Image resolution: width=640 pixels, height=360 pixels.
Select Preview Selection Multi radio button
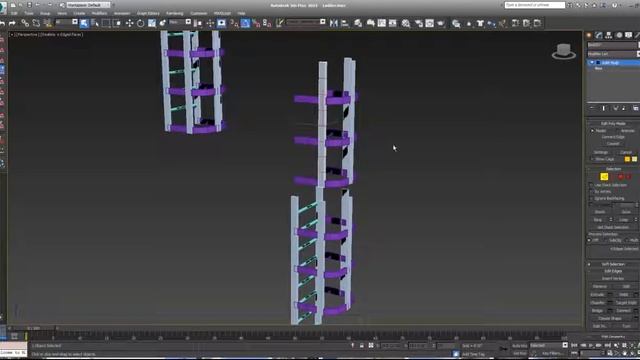(626, 240)
